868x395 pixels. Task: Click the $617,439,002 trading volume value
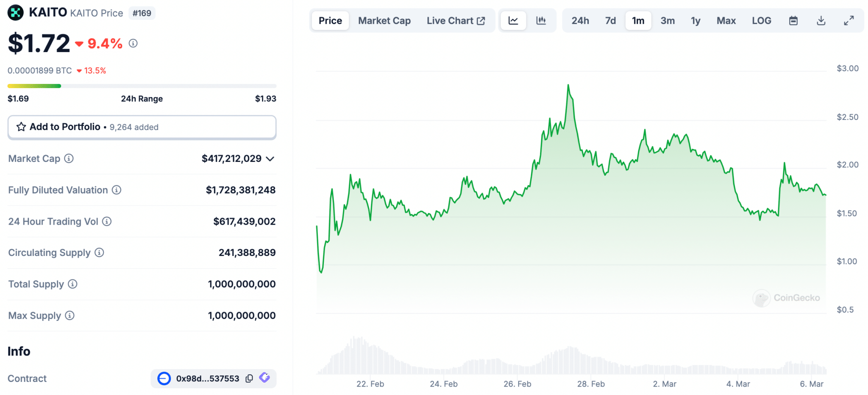point(245,221)
